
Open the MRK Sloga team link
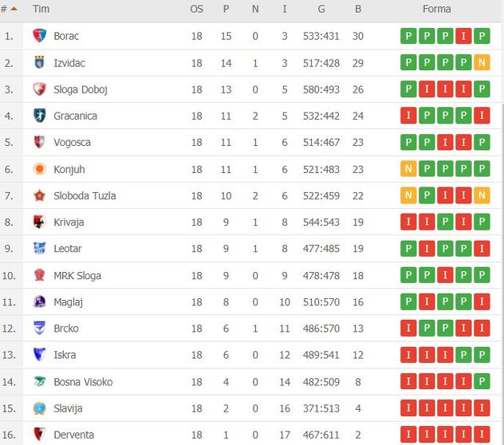coord(77,276)
